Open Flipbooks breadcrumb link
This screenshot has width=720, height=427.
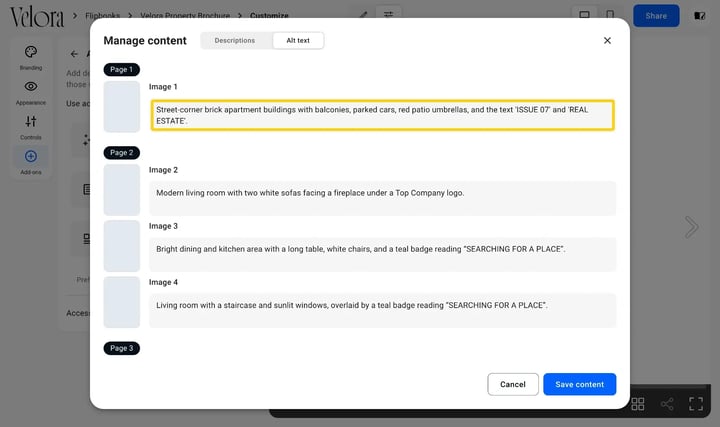point(102,16)
